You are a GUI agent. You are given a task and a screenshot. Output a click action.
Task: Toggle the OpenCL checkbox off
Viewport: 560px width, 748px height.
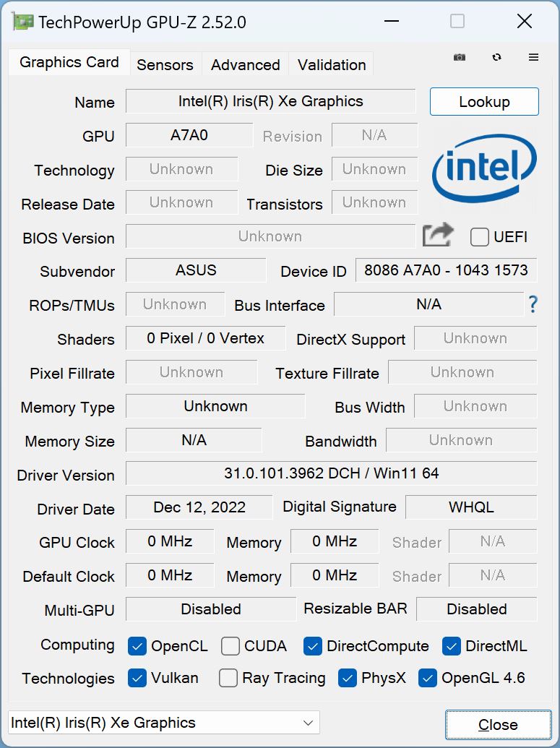pos(137,646)
